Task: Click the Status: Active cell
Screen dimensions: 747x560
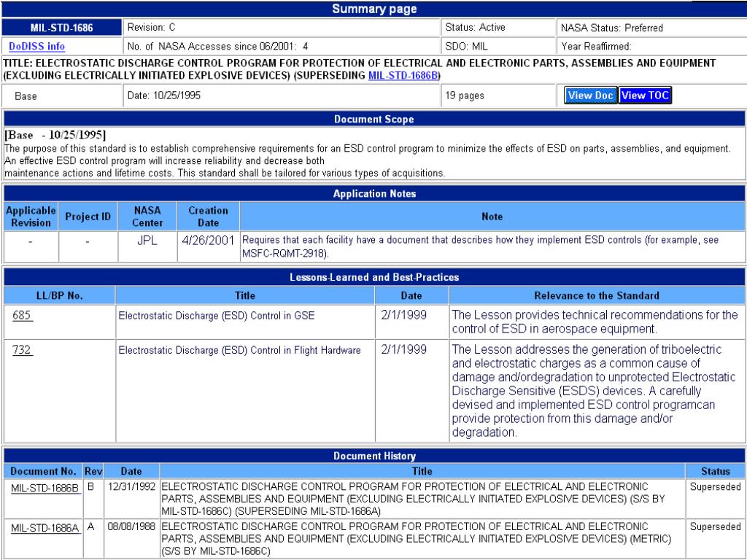Action: (x=498, y=28)
